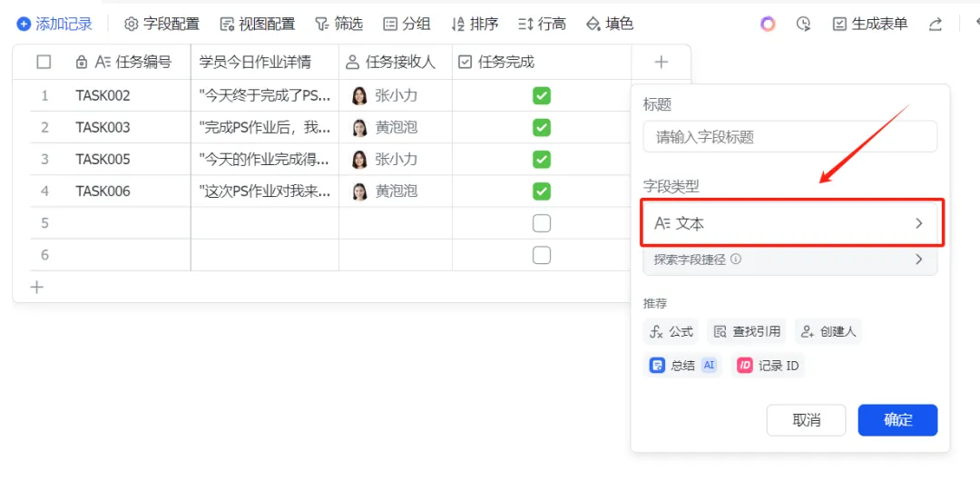Click the share arrow icon
980x480 pixels.
tap(935, 24)
